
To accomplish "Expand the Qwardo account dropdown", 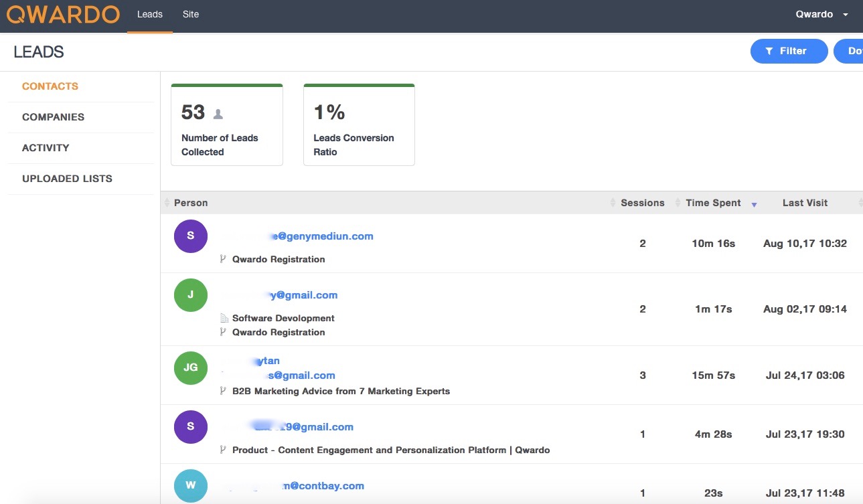I will click(822, 15).
